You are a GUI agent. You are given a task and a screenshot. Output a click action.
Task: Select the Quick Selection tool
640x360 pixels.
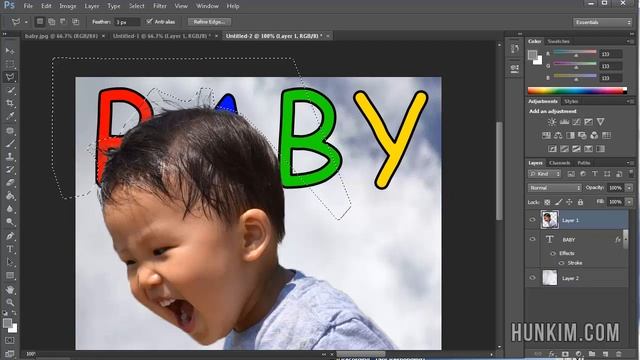click(10, 90)
